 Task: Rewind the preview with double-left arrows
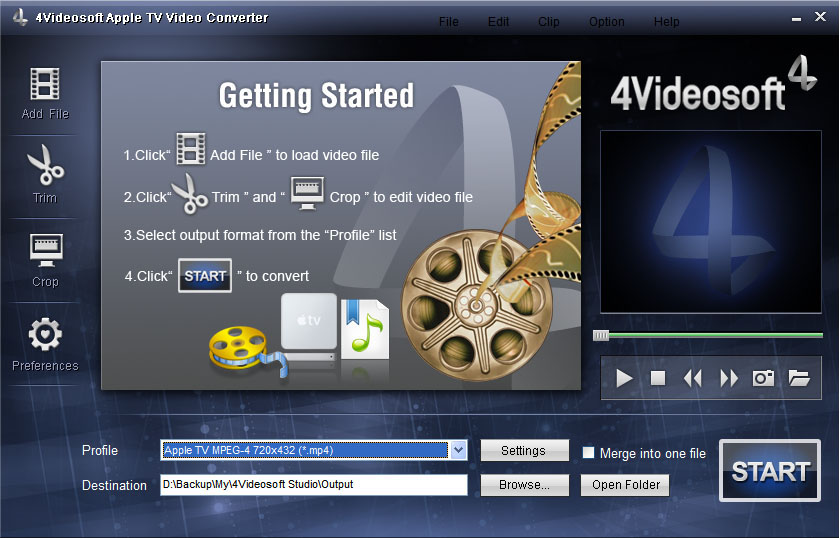(693, 378)
